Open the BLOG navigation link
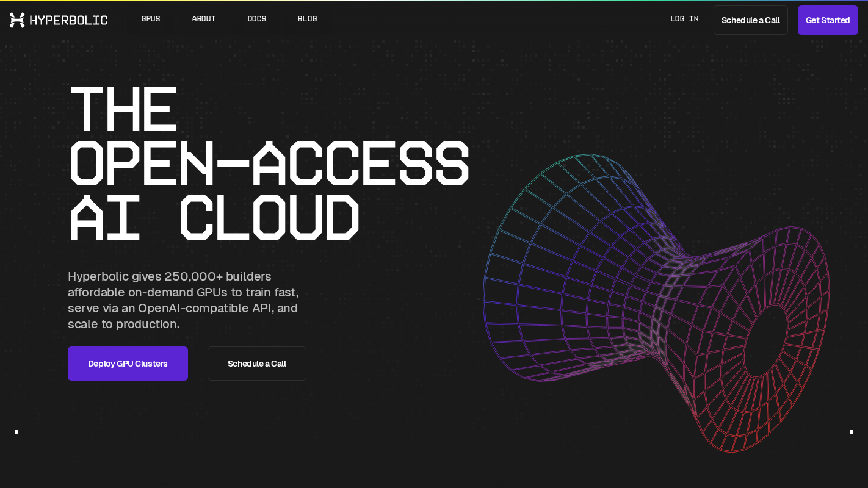 tap(307, 19)
